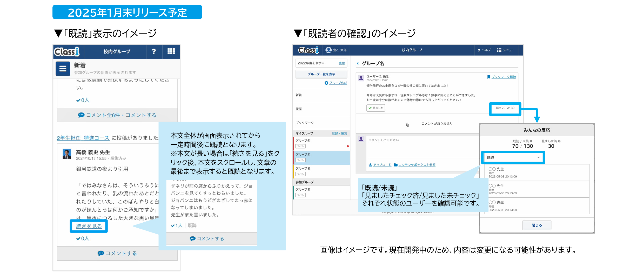Open the 既読 70 ✓30 counter
Image resolution: width=644 pixels, height=279 pixels.
pyautogui.click(x=505, y=108)
